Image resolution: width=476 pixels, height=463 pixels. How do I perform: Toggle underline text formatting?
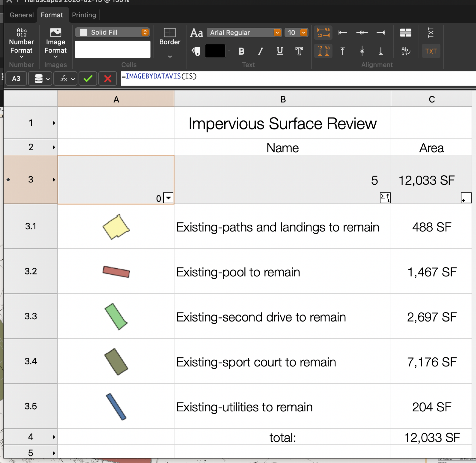[280, 51]
